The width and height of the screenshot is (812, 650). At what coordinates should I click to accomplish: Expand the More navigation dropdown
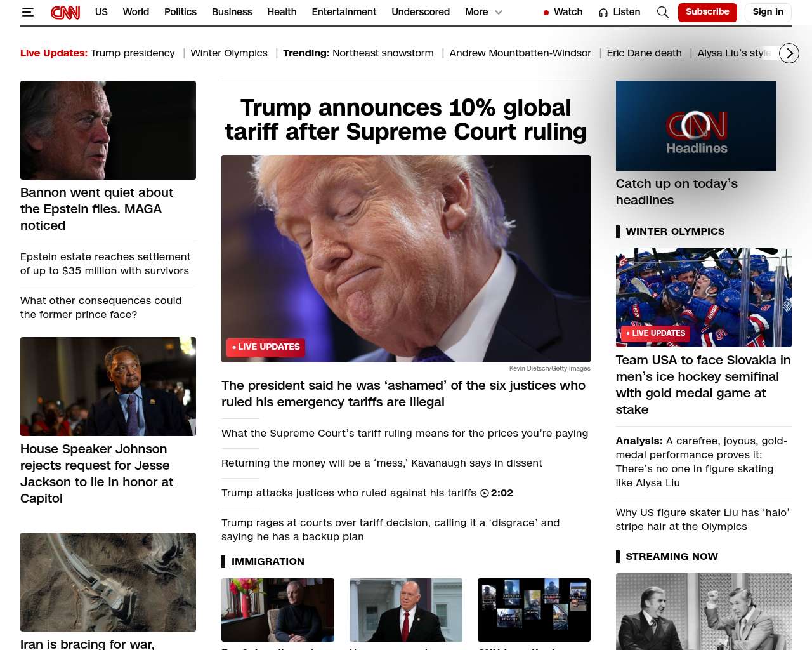pos(483,12)
